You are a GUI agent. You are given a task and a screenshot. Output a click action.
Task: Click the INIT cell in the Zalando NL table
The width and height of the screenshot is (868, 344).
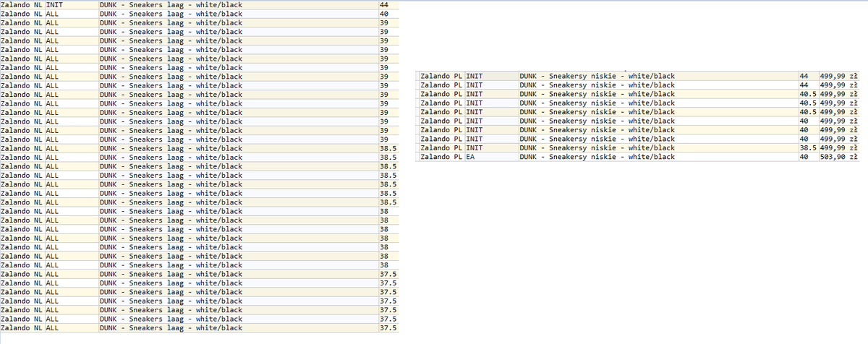click(x=71, y=5)
